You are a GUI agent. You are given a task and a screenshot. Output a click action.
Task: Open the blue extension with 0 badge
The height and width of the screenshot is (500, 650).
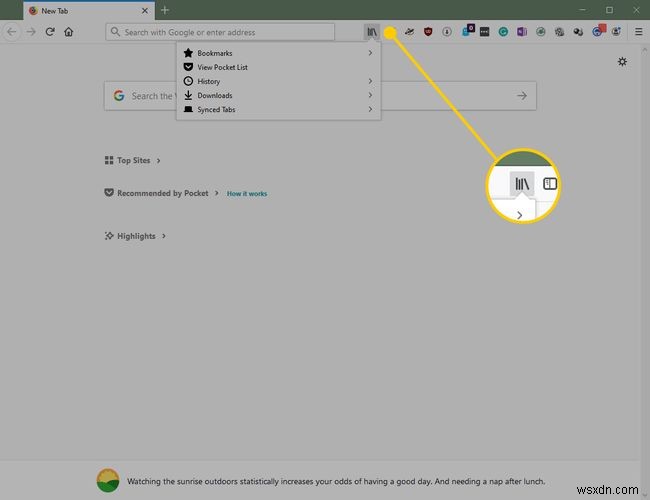click(468, 30)
